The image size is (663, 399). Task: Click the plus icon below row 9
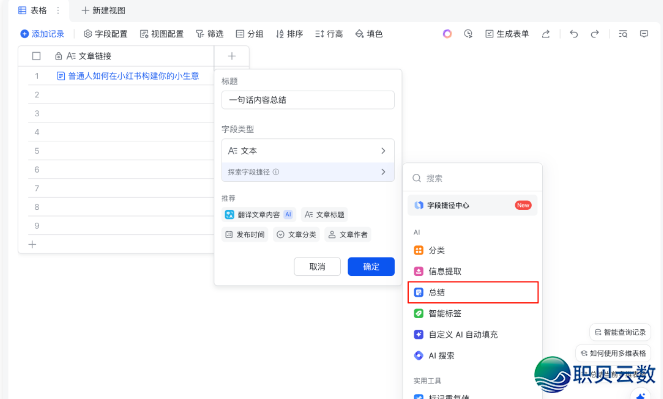32,244
